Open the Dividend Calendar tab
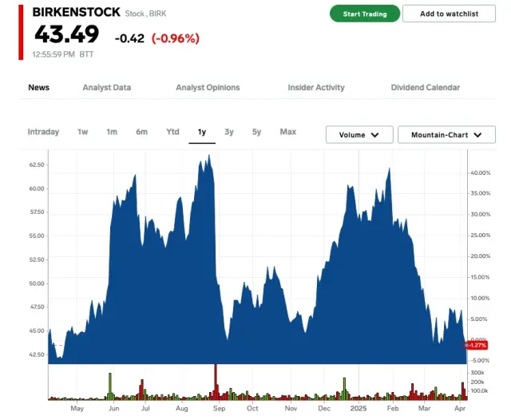511x420 pixels. pyautogui.click(x=425, y=88)
